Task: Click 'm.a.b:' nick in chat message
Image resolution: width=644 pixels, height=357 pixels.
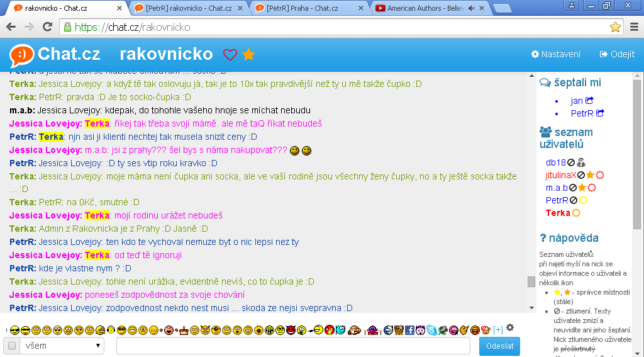Action: (22, 110)
